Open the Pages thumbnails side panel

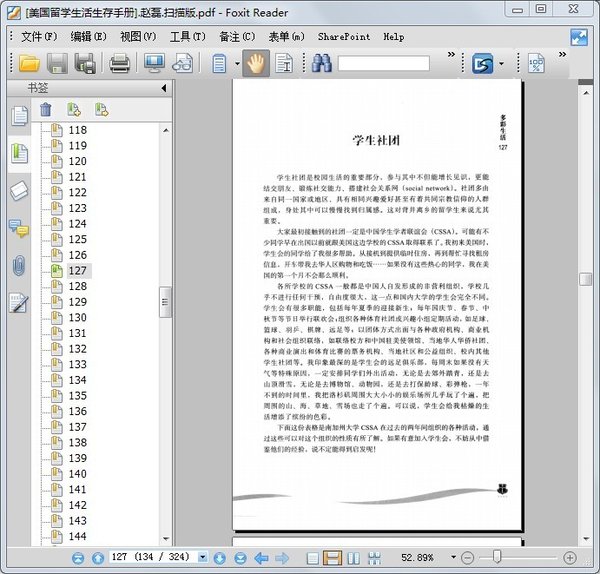(x=19, y=116)
